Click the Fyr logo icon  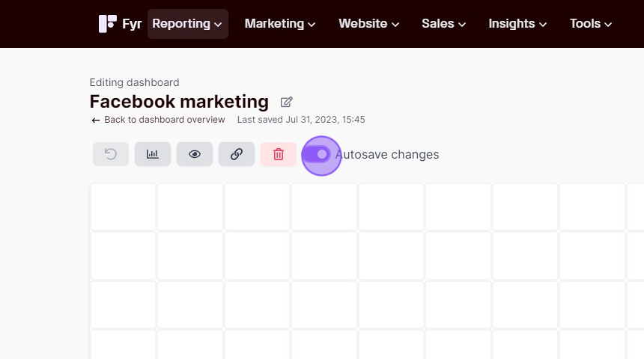(108, 24)
